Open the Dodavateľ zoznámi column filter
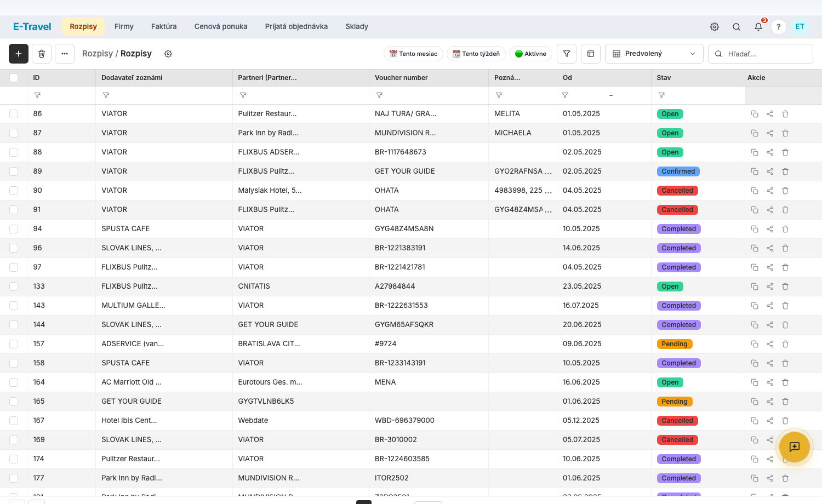The width and height of the screenshot is (822, 504). point(106,95)
